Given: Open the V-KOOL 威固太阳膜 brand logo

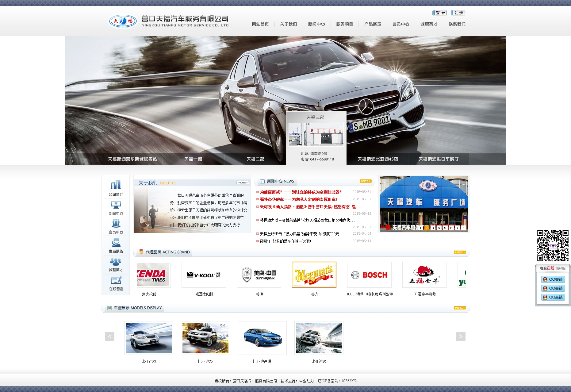Looking at the screenshot, I should pyautogui.click(x=204, y=275).
